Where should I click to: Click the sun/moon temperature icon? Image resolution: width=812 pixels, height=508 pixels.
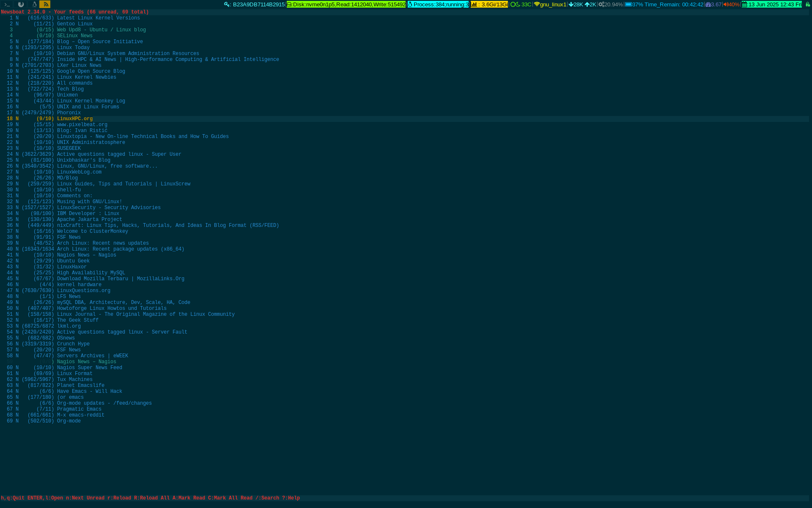(515, 5)
